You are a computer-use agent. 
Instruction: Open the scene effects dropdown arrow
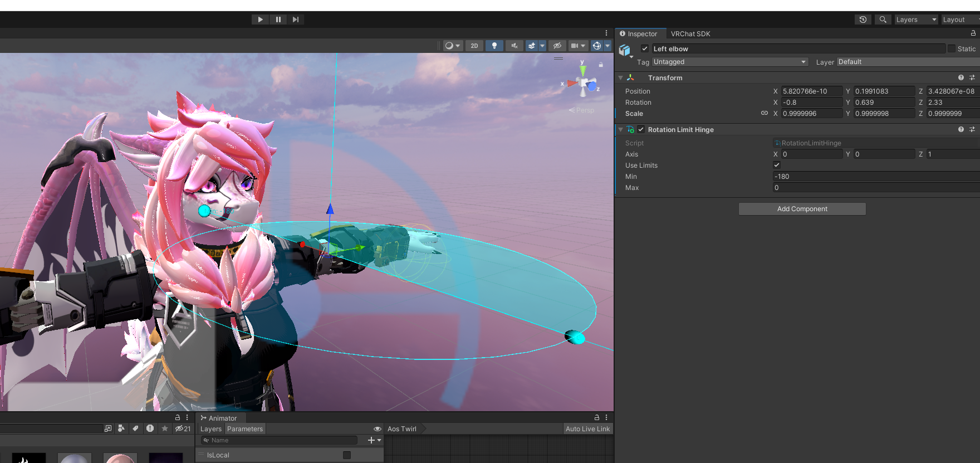pos(542,46)
